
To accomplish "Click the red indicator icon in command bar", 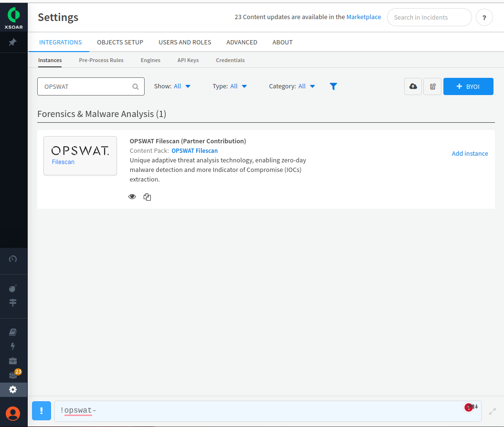I will pyautogui.click(x=469, y=407).
